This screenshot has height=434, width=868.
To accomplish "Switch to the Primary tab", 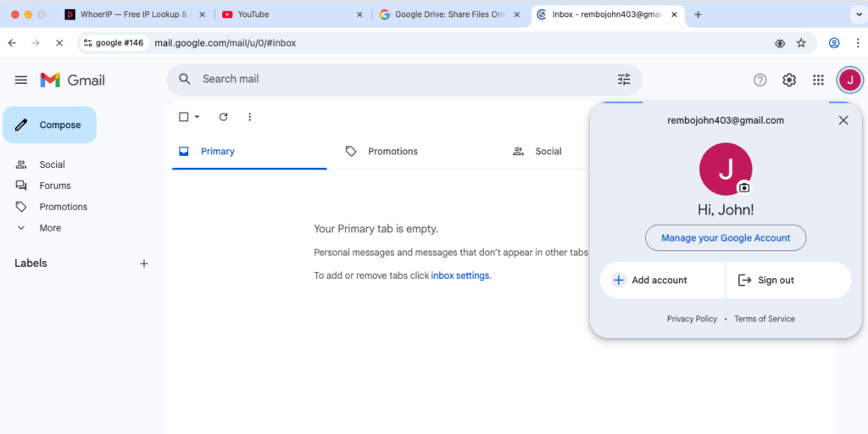I will pyautogui.click(x=249, y=152).
